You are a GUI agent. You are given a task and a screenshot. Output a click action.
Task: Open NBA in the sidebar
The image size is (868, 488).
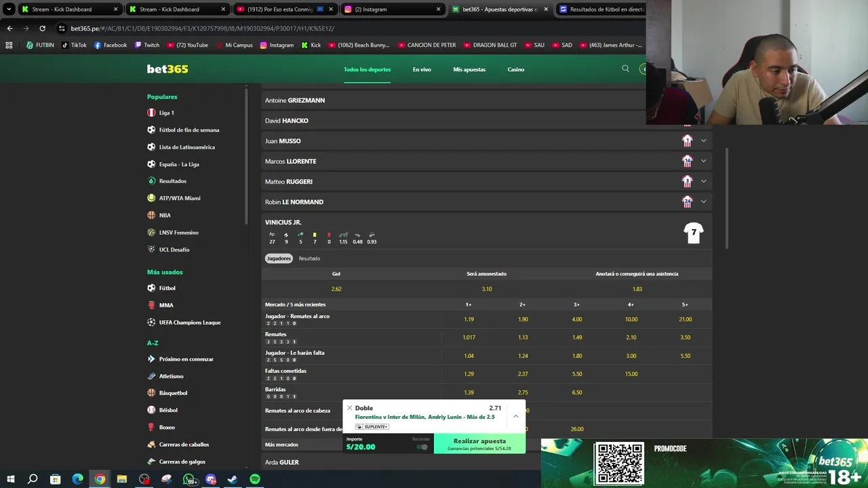(x=165, y=215)
